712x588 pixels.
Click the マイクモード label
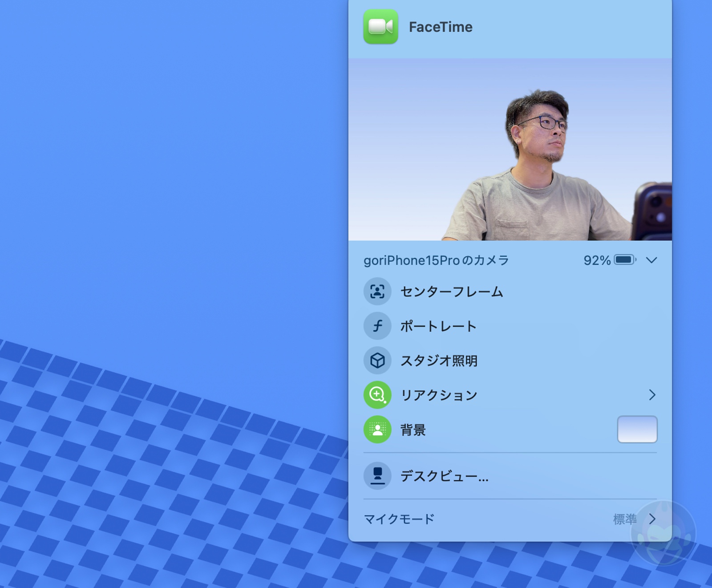[x=399, y=519]
